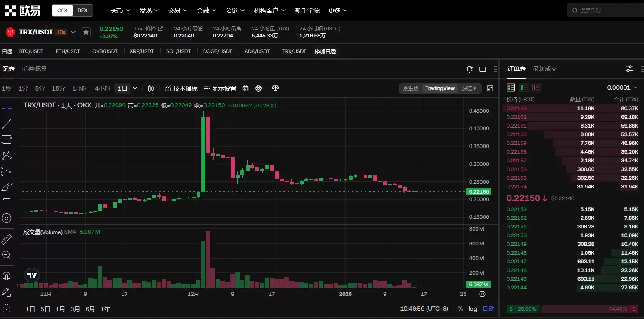Screen dimensions: 644x319
Task: Click the magnet snap mode icon
Action: tap(7, 276)
